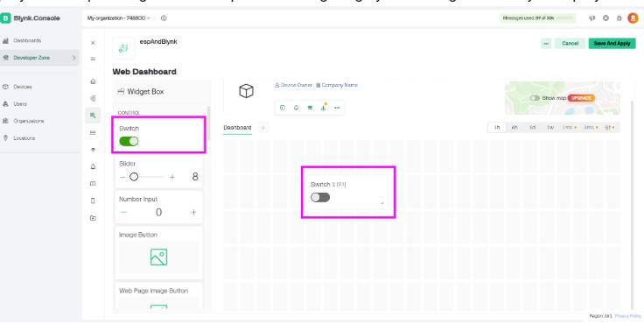Viewport: 644px width, 324px height.
Task: Click the UPGRADE badge
Action: tap(581, 98)
